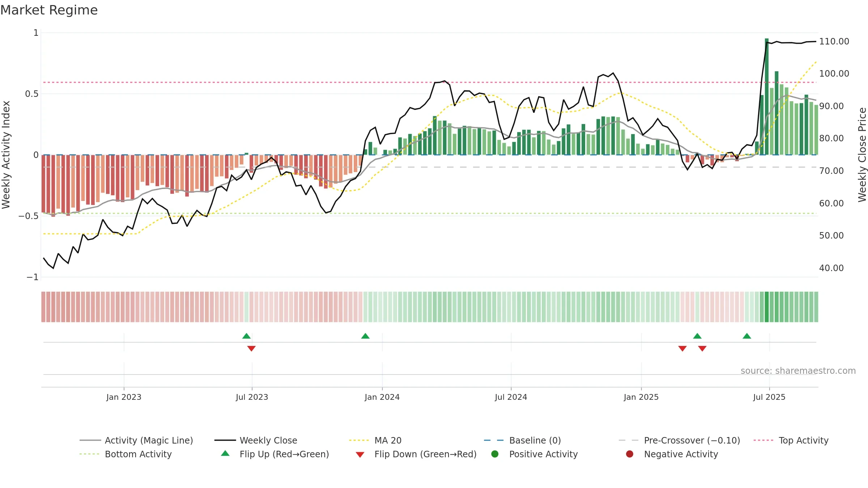Toggle the Positive Activity legend entry
This screenshot has width=868, height=488.
[534, 454]
